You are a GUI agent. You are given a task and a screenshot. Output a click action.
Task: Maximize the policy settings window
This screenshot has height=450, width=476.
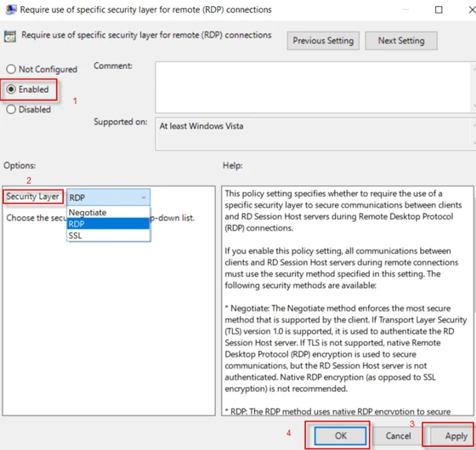(x=438, y=10)
